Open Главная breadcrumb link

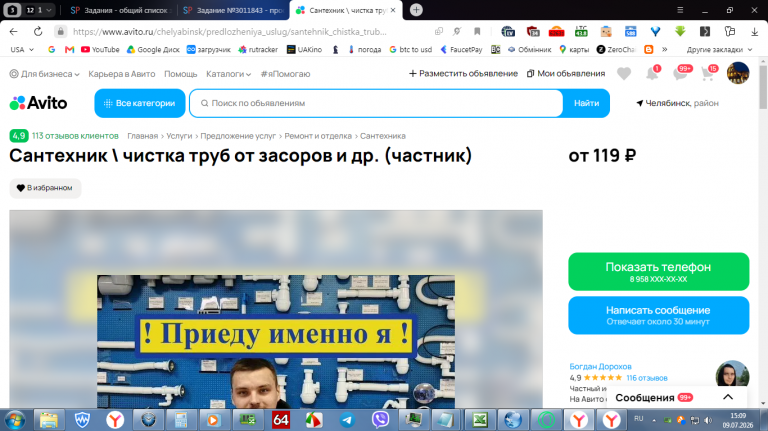click(142, 136)
